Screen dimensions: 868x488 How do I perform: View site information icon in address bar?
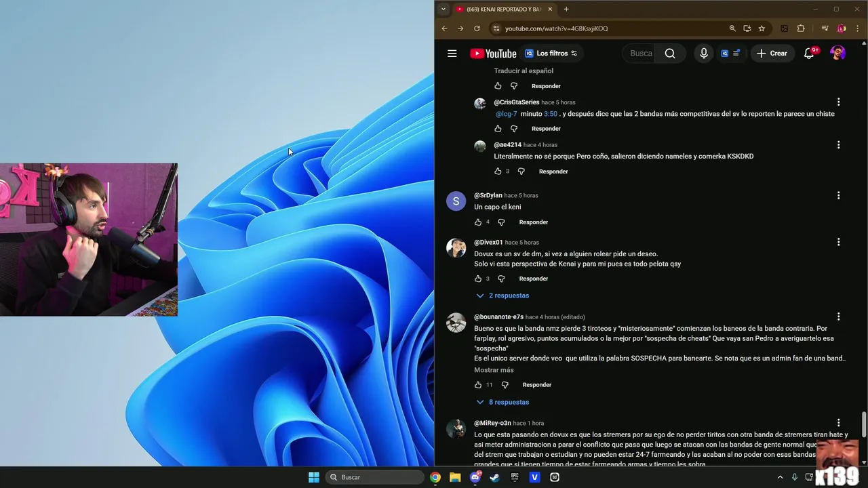(496, 28)
